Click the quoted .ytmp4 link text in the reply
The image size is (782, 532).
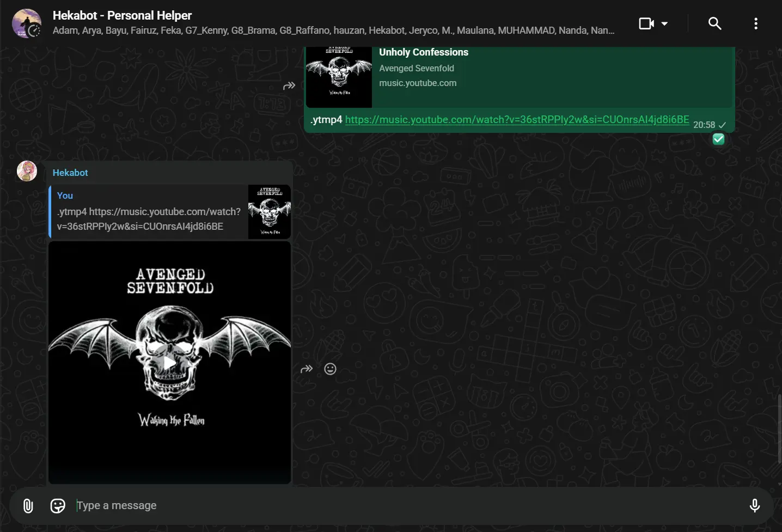(149, 219)
